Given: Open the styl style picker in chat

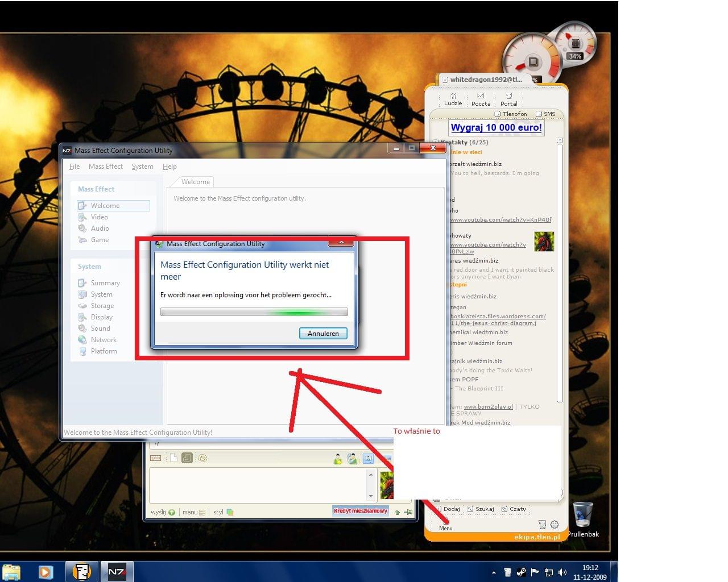Looking at the screenshot, I should [223, 512].
